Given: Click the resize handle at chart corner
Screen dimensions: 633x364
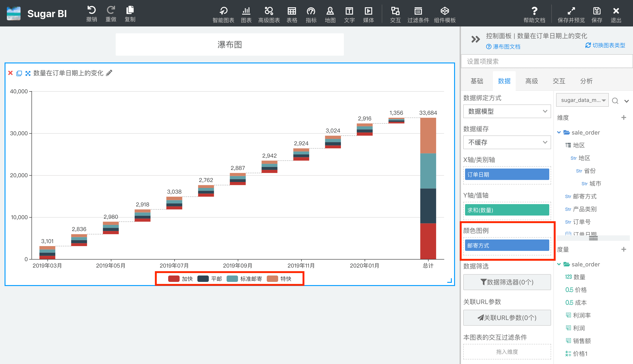Looking at the screenshot, I should tap(449, 281).
